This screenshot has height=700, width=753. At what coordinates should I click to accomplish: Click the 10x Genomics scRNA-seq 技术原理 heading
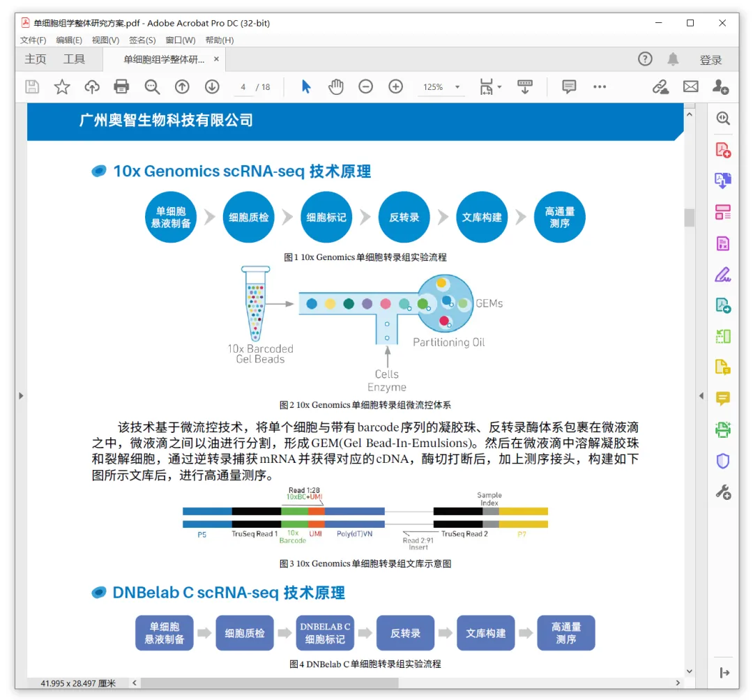tap(242, 172)
